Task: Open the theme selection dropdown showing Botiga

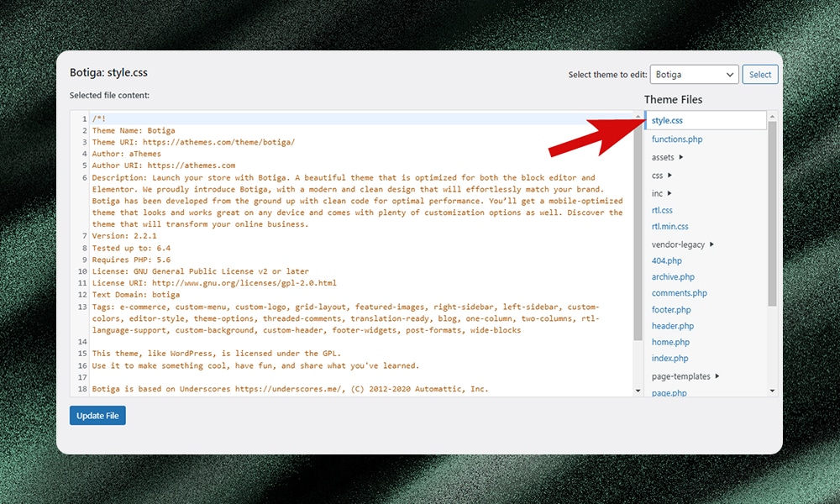Action: (x=693, y=75)
